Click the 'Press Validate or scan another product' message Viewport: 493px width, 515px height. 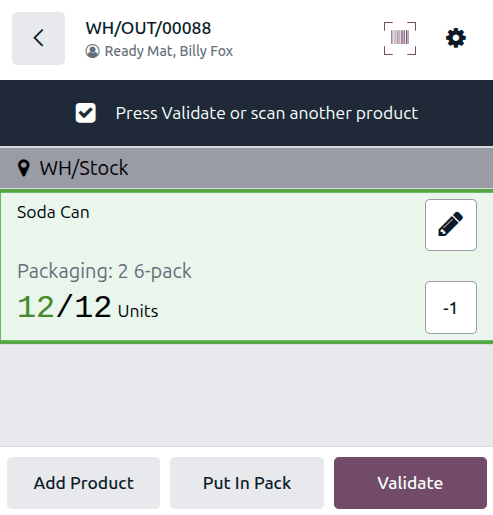tap(267, 113)
